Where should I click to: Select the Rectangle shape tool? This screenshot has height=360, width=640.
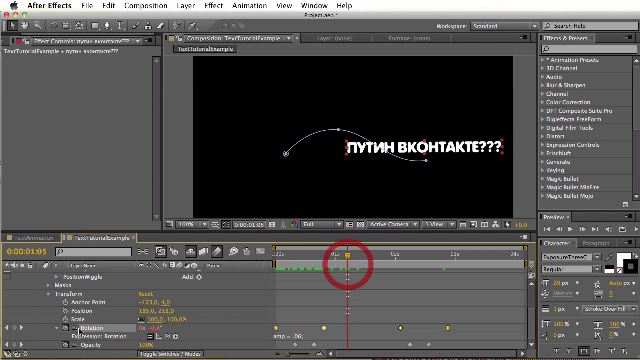[95, 26]
